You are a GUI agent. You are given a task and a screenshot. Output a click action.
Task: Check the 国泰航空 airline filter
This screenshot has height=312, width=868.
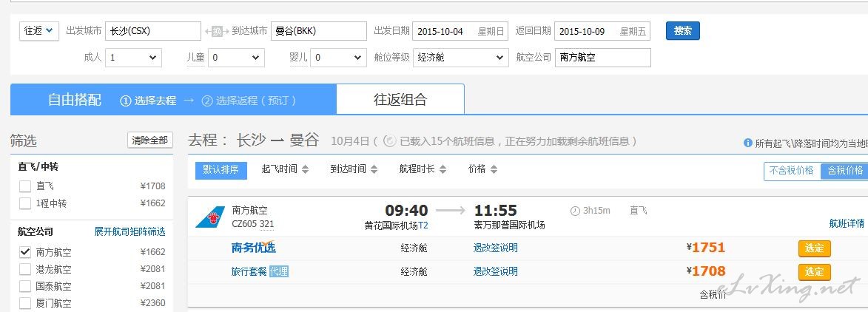pos(25,287)
